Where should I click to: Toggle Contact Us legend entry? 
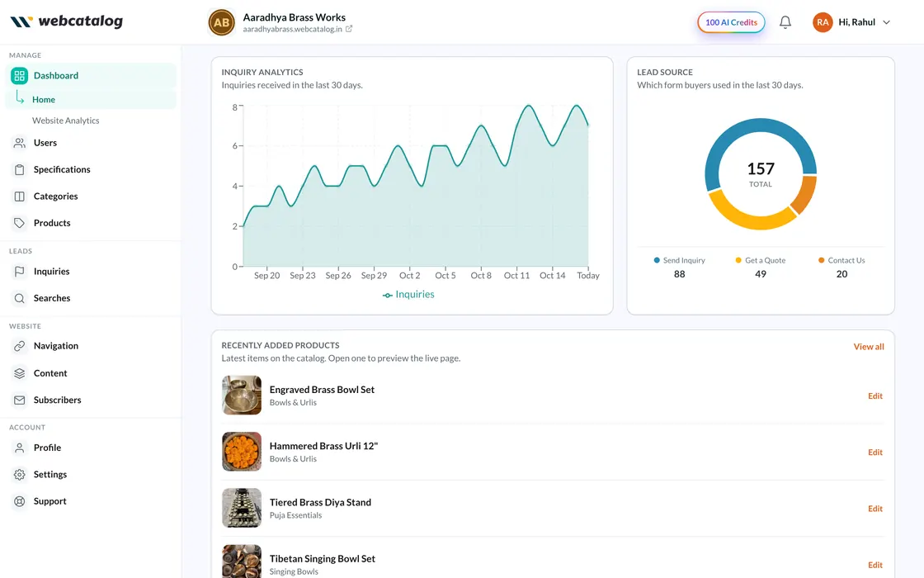[841, 260]
